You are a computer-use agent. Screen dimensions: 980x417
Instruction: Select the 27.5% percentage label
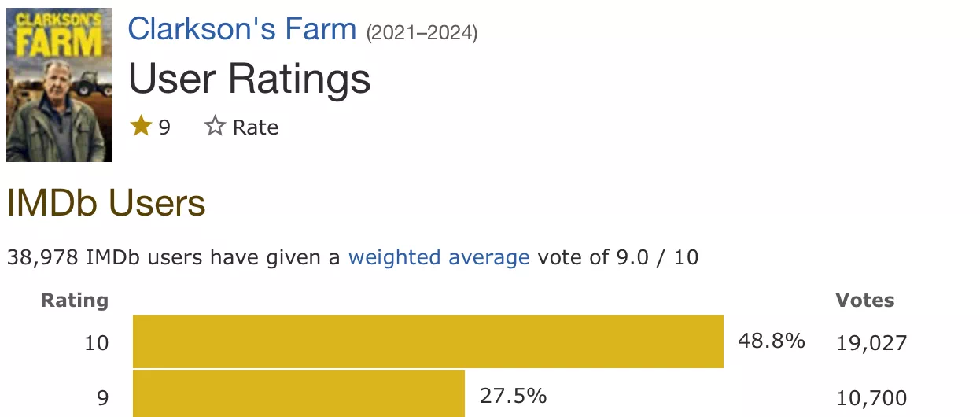(x=513, y=395)
